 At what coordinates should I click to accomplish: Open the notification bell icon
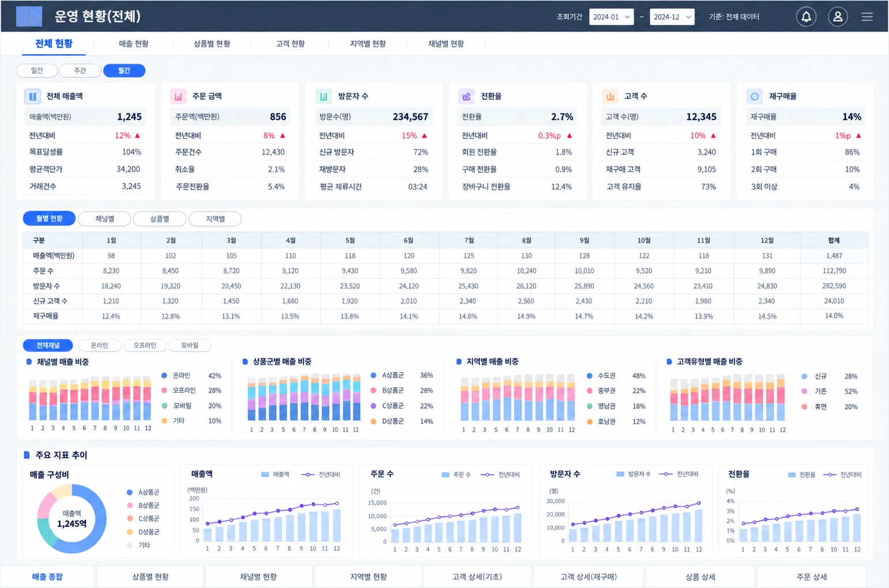pos(806,17)
